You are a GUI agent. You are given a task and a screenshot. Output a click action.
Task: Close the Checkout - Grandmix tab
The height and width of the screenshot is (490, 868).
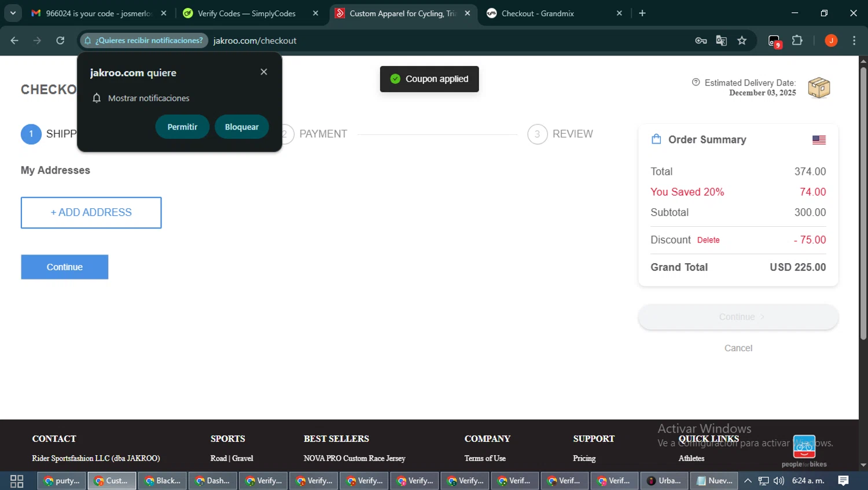coord(619,13)
